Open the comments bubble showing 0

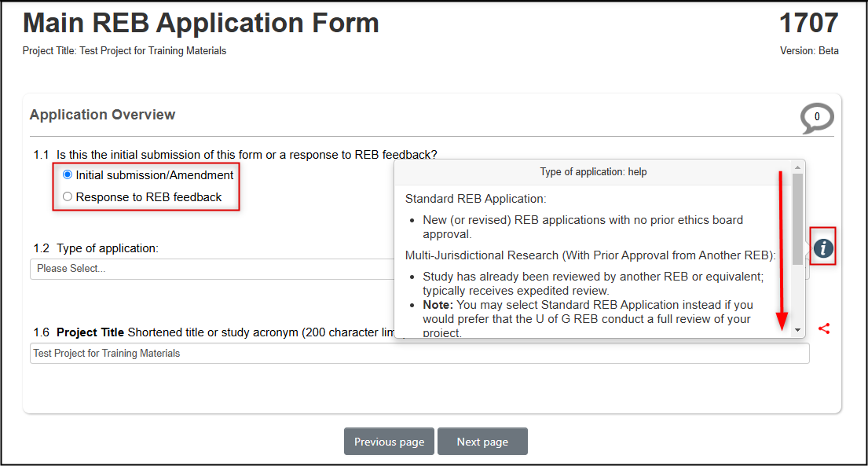click(817, 118)
